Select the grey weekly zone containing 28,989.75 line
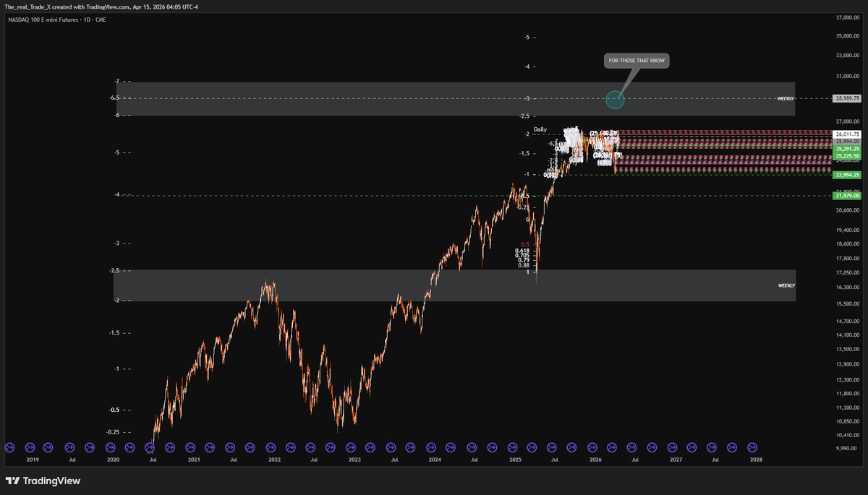868x495 pixels. click(x=456, y=99)
